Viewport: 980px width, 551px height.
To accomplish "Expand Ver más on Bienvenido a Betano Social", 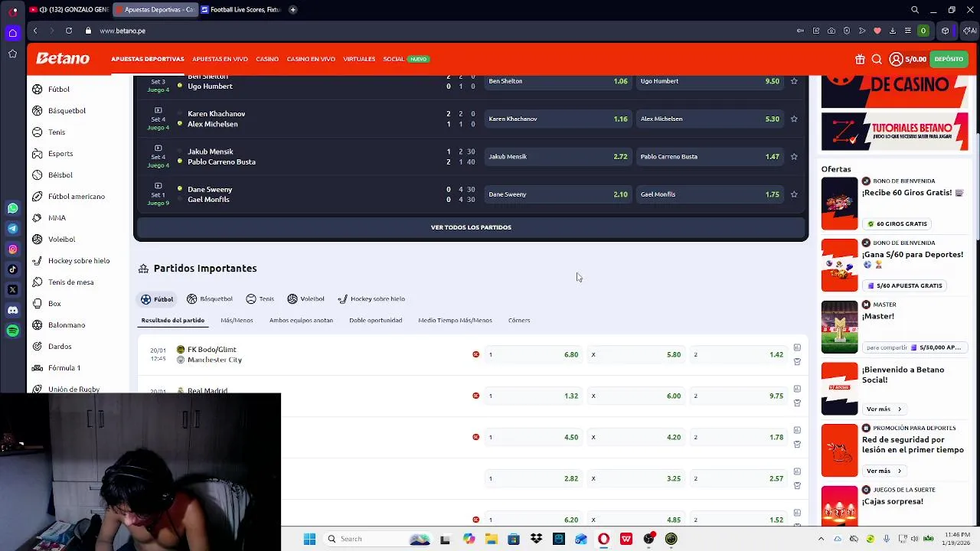I will pos(884,409).
